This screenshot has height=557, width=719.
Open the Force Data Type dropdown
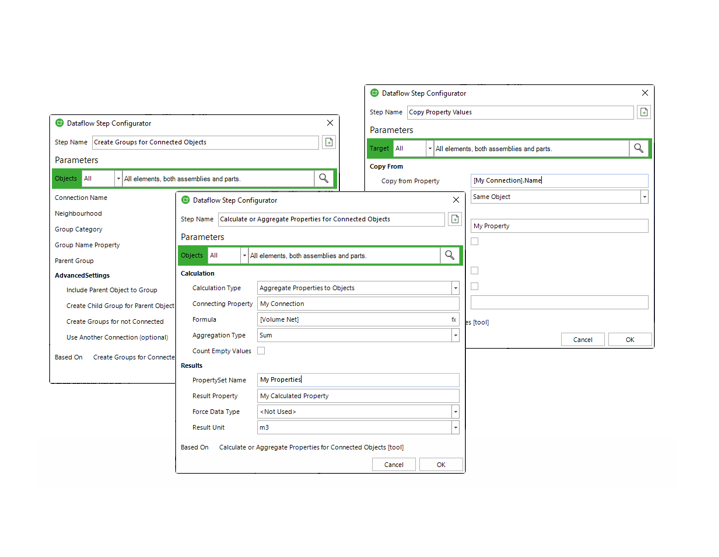tap(455, 412)
